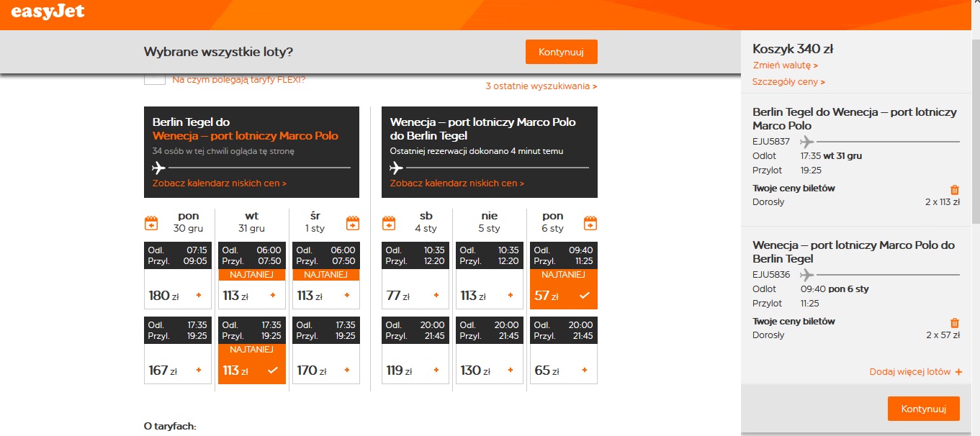Select the śr 1 sty date column
Screen dimensions: 980x436
[x=315, y=222]
